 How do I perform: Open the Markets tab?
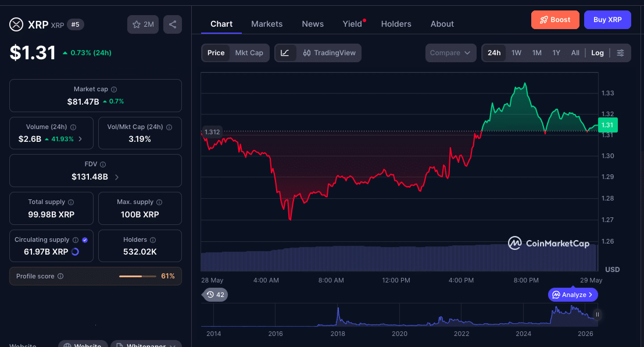click(267, 24)
